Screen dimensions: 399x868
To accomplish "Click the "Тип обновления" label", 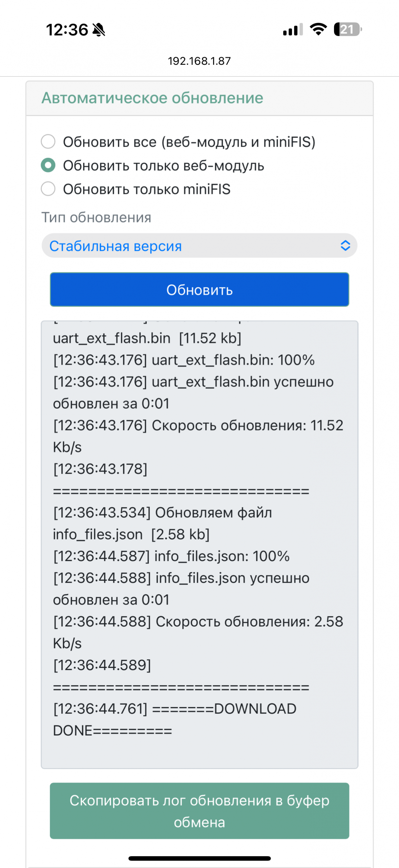I will pos(96,217).
